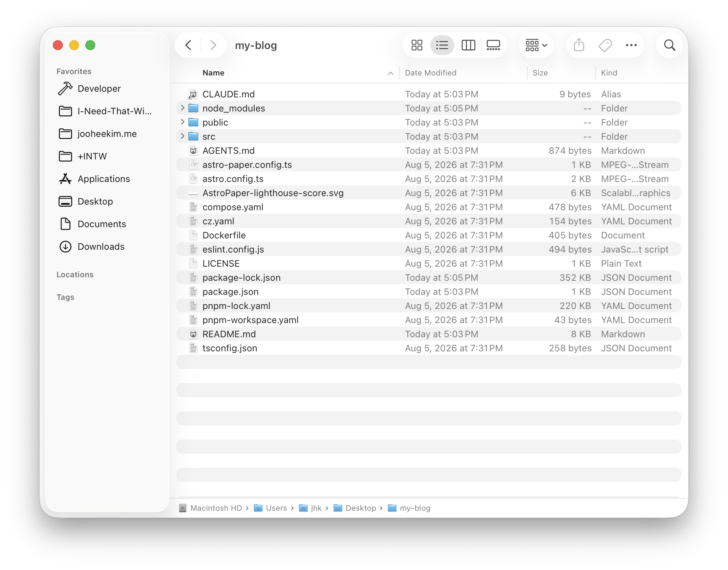
Task: Select the CLAUDE.md alias file icon
Action: coord(193,94)
